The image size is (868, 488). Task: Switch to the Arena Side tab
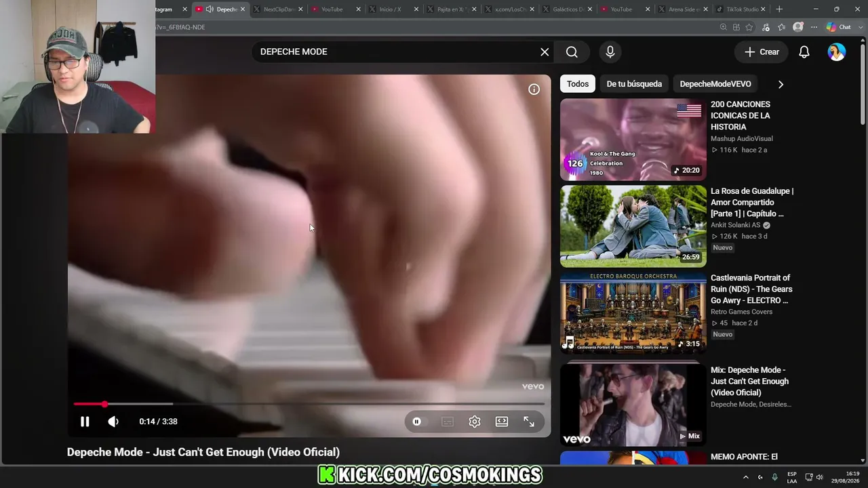[684, 9]
